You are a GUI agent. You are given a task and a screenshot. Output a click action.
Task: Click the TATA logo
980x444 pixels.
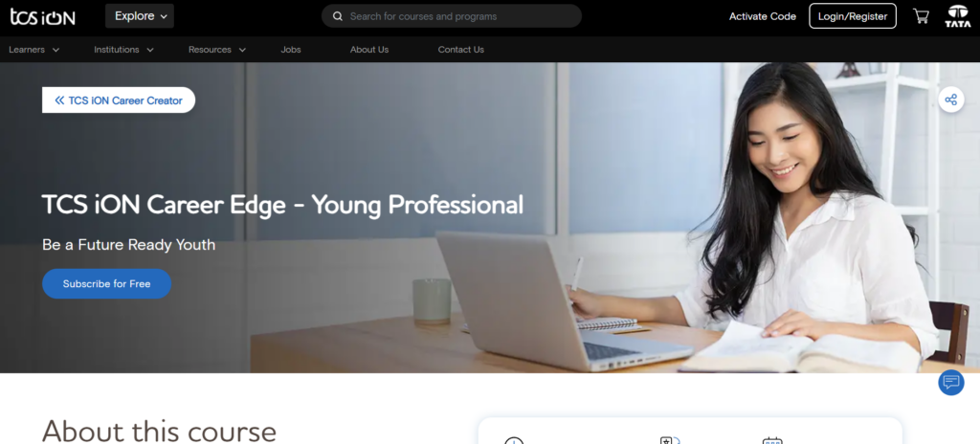957,16
